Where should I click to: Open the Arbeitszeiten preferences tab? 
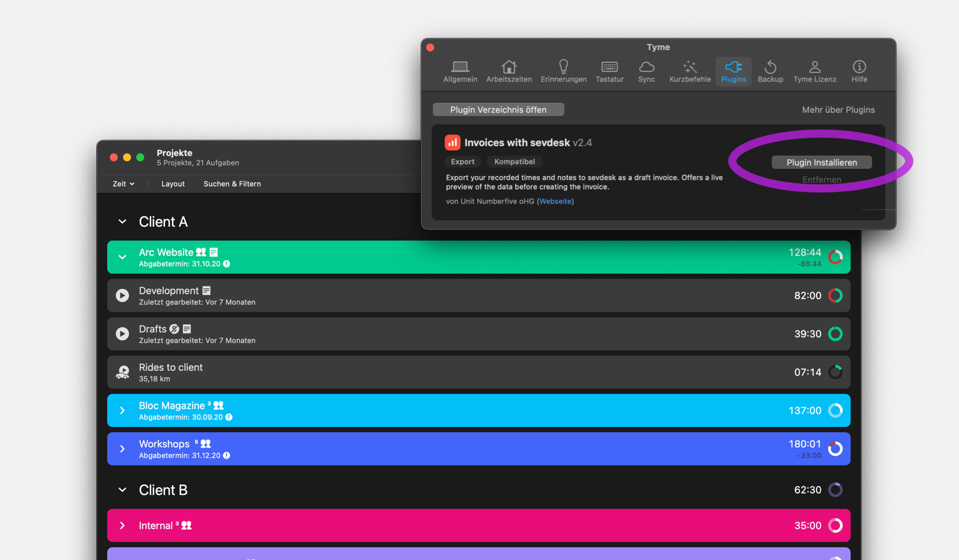coord(509,72)
